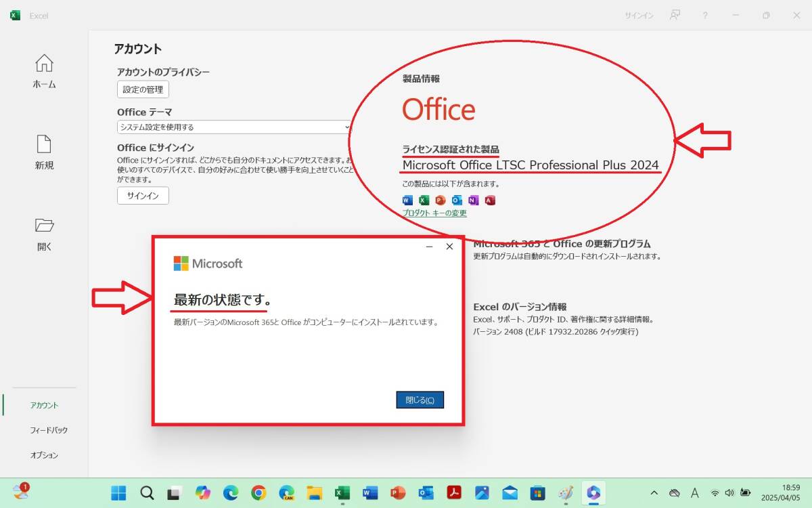Screen dimensions: 812x508
Task: Click the OneNote icon under included products
Action: tap(474, 200)
